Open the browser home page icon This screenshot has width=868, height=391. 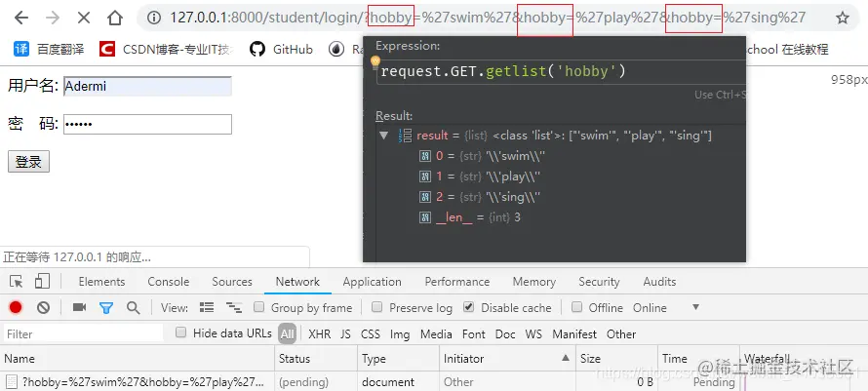pyautogui.click(x=115, y=19)
